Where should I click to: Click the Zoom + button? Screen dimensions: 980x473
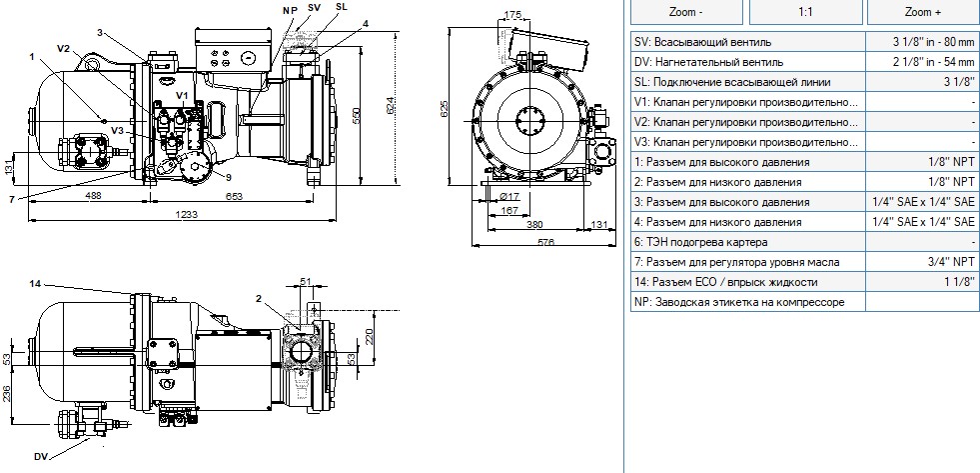point(923,12)
